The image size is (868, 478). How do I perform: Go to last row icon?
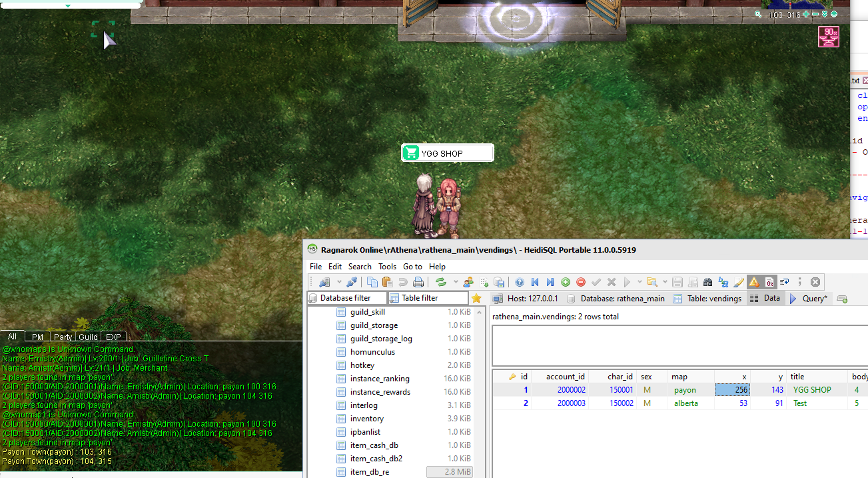click(x=550, y=282)
